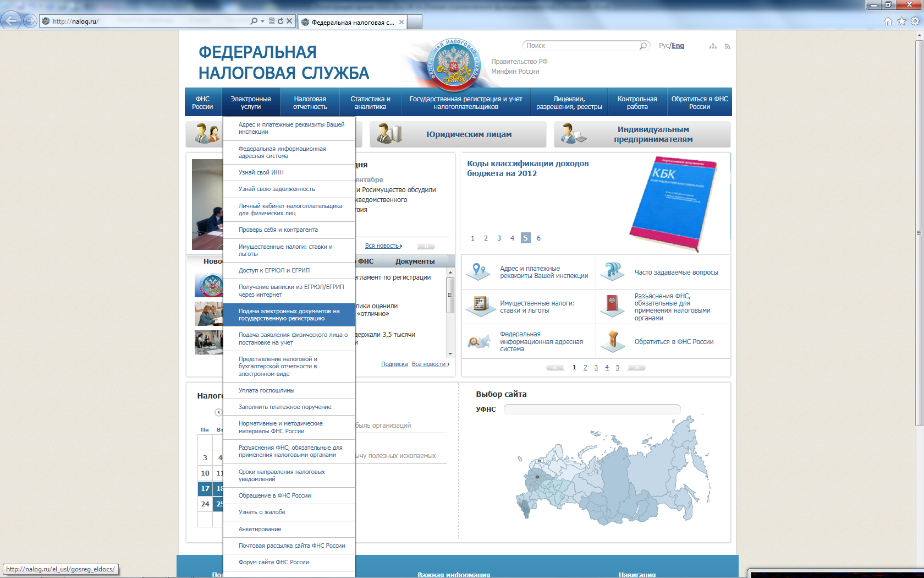The image size is (924, 578).
Task: Open Налоговая отчетность menu
Action: tap(310, 102)
